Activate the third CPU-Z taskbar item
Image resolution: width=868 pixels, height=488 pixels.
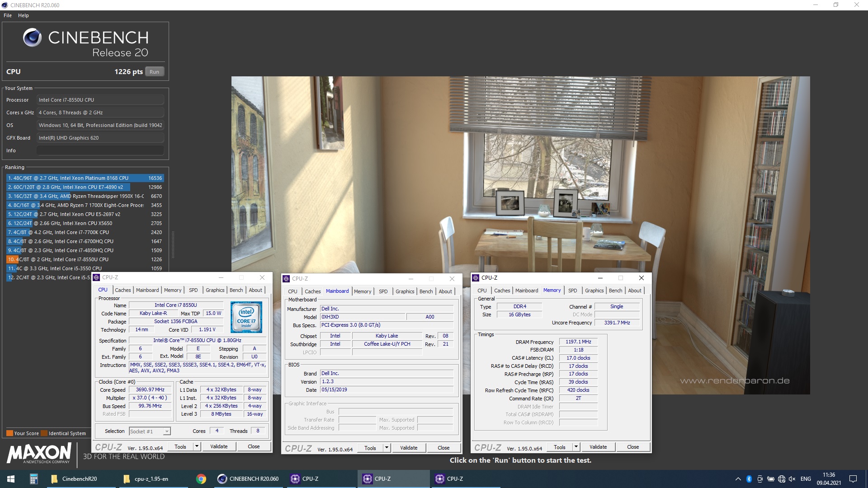coord(467,479)
